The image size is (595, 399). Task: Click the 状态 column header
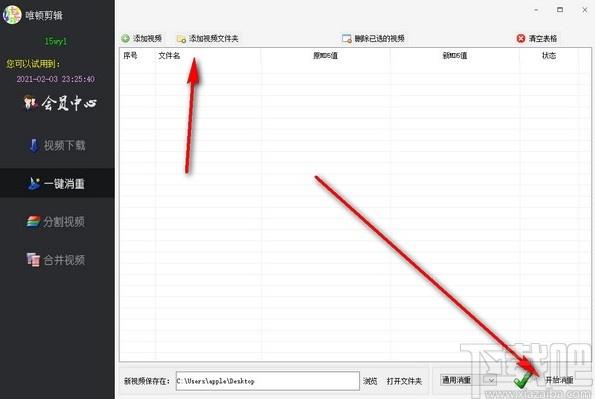point(549,56)
